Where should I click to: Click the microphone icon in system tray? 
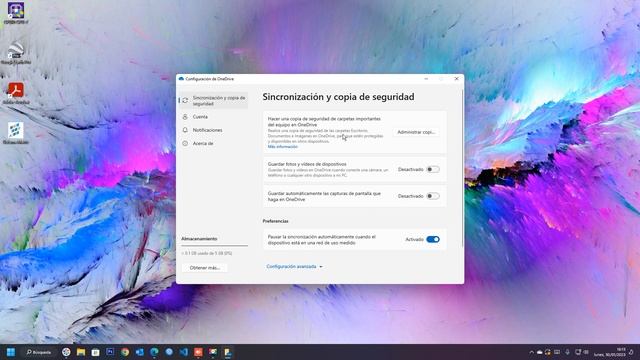click(x=567, y=352)
